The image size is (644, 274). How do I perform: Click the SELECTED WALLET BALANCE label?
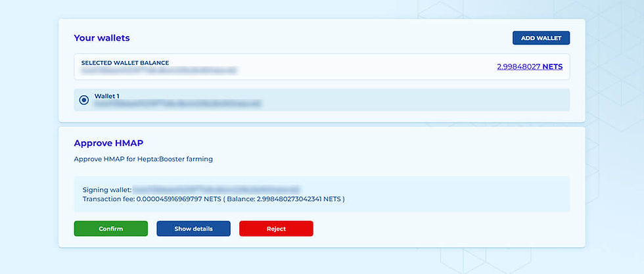pyautogui.click(x=125, y=63)
